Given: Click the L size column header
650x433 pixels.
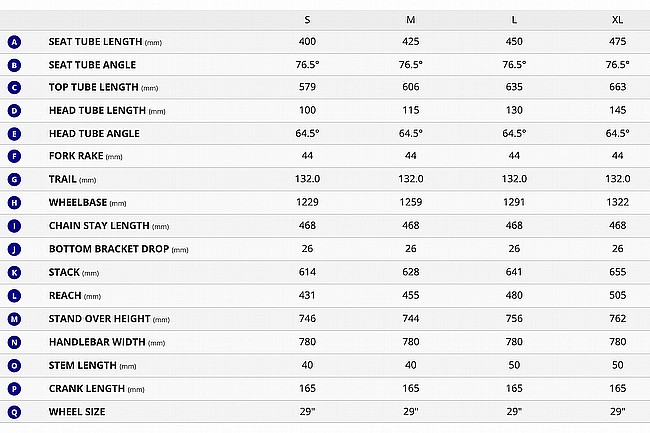Looking at the screenshot, I should [514, 20].
